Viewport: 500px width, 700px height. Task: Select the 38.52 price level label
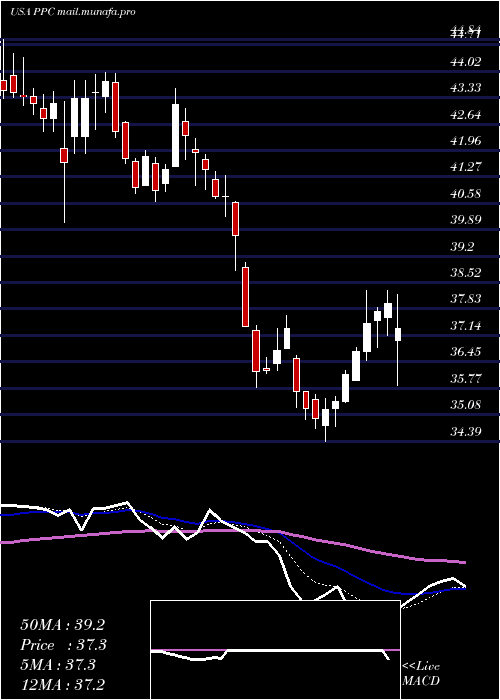click(x=466, y=273)
